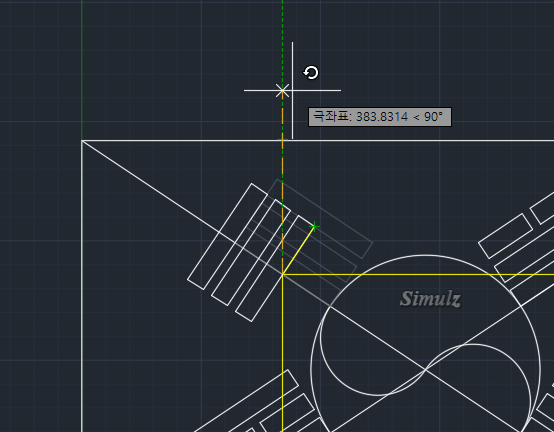Select the long yellow horizontal line
The width and height of the screenshot is (554, 432).
418,274
